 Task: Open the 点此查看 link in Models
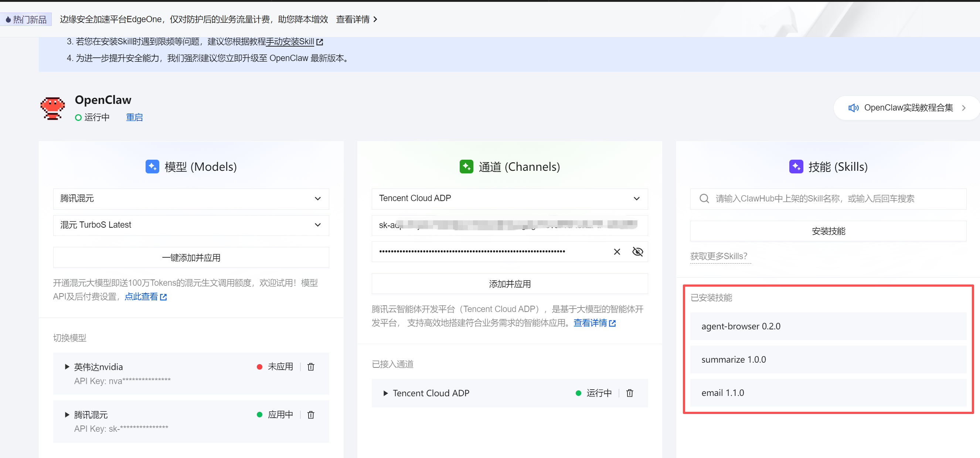pos(141,296)
